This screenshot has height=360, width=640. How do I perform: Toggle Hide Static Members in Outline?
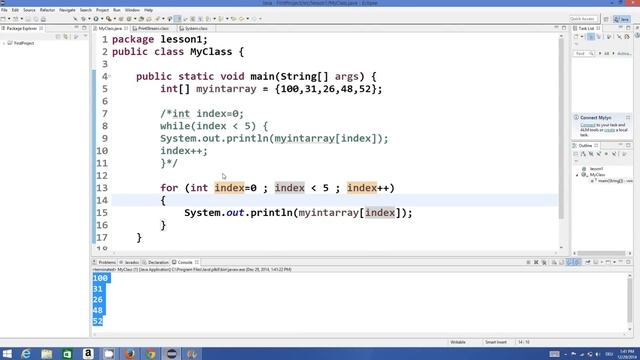598,154
